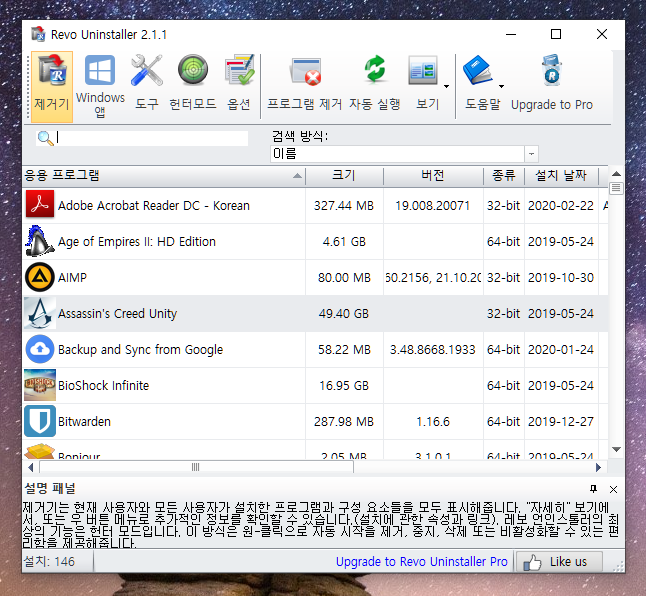
Task: Click the Age of Empires II icon
Action: (x=40, y=241)
